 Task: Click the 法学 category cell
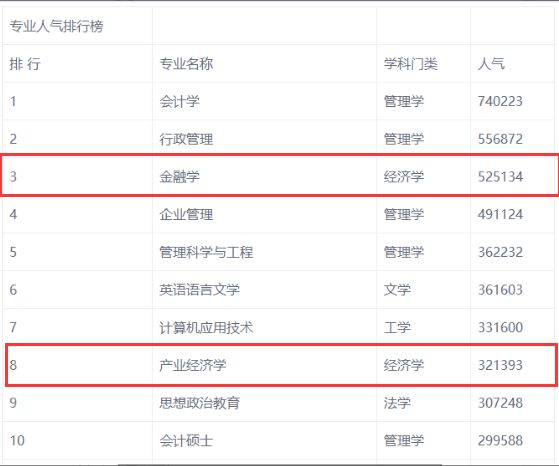click(x=397, y=403)
